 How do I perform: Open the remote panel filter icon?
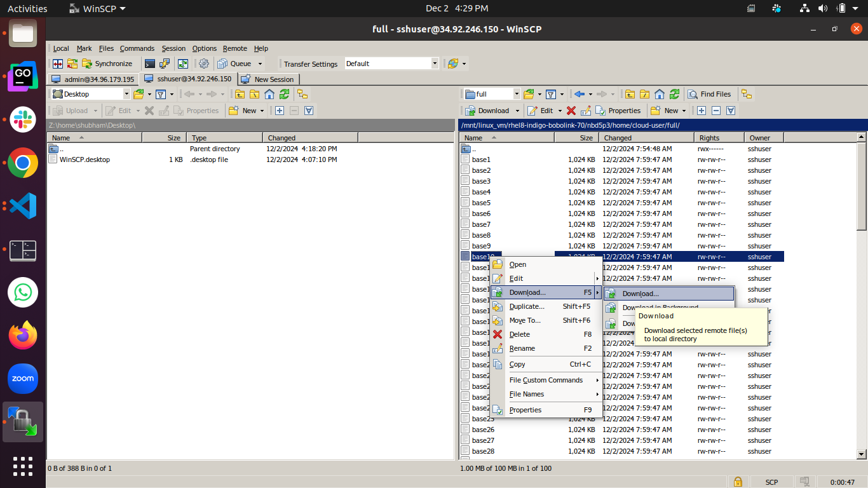[551, 94]
